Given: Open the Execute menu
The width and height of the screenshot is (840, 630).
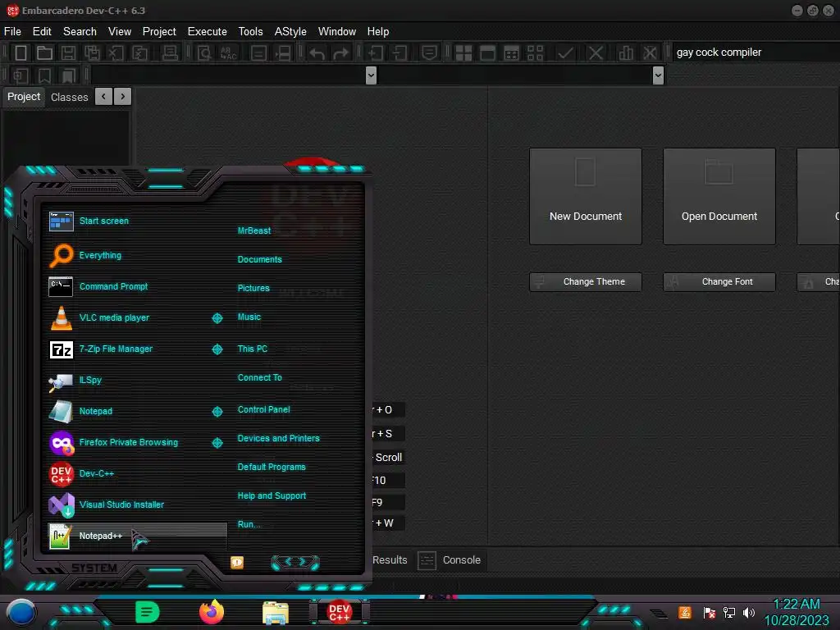Looking at the screenshot, I should 207,32.
